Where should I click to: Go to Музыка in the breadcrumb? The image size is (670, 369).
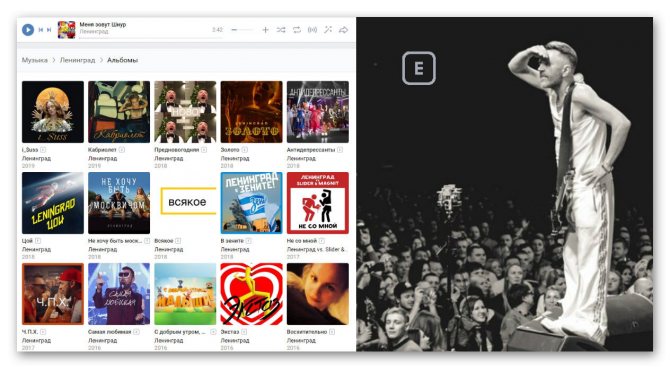tap(35, 60)
